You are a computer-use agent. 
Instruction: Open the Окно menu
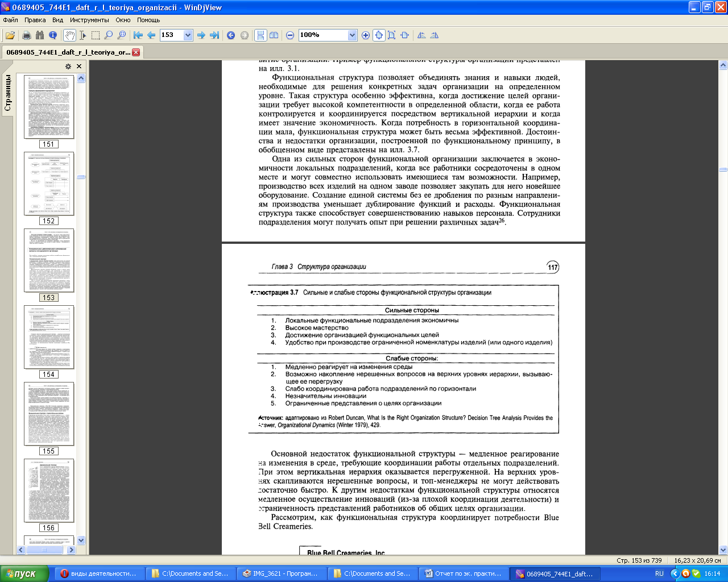(123, 20)
